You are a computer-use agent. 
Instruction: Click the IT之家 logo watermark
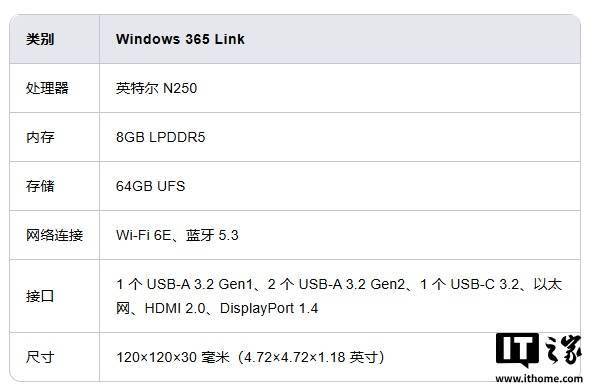pyautogui.click(x=539, y=350)
